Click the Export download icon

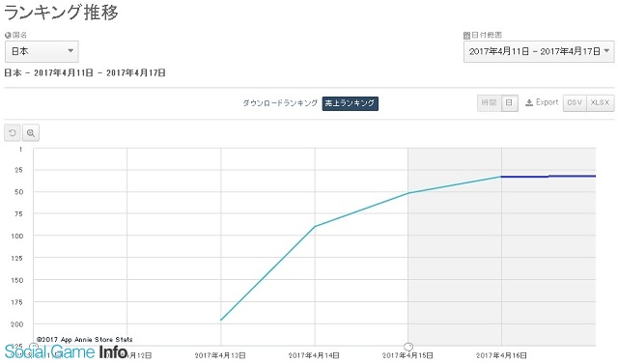coord(529,102)
